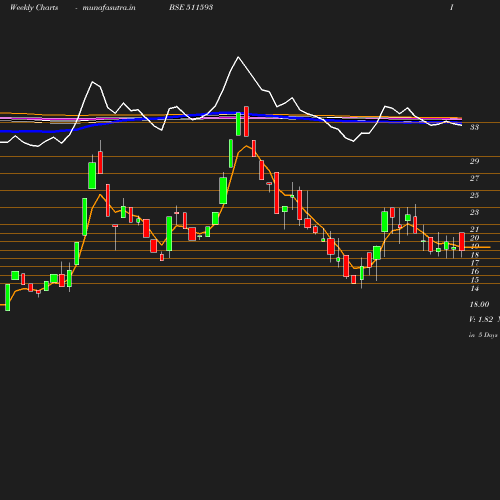Click the price axis label 27
Screen dimensions: 500x500
coord(474,178)
